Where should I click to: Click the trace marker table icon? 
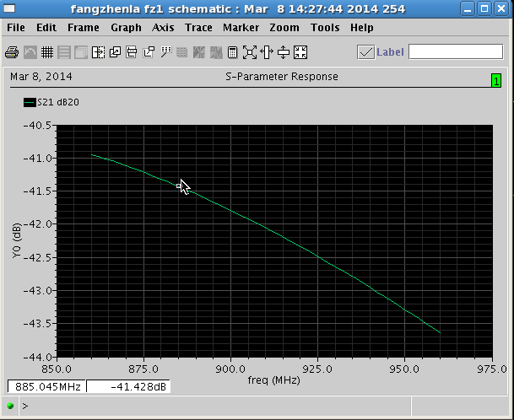166,52
